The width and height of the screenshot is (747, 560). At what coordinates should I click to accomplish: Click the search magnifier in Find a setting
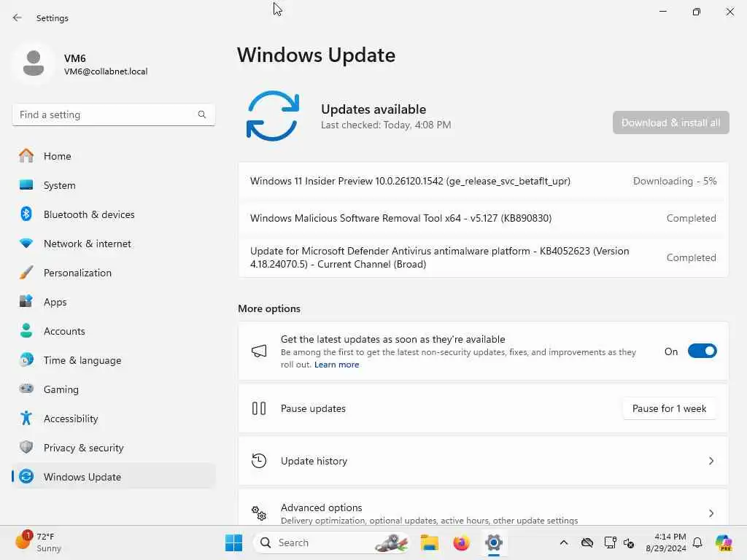pyautogui.click(x=202, y=114)
